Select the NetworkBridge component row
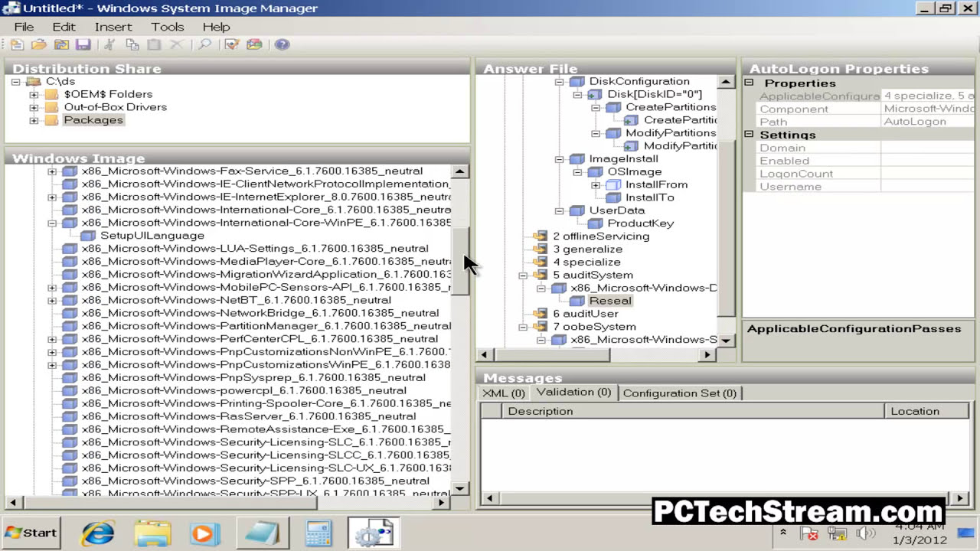Viewport: 980px width, 551px height. (260, 313)
